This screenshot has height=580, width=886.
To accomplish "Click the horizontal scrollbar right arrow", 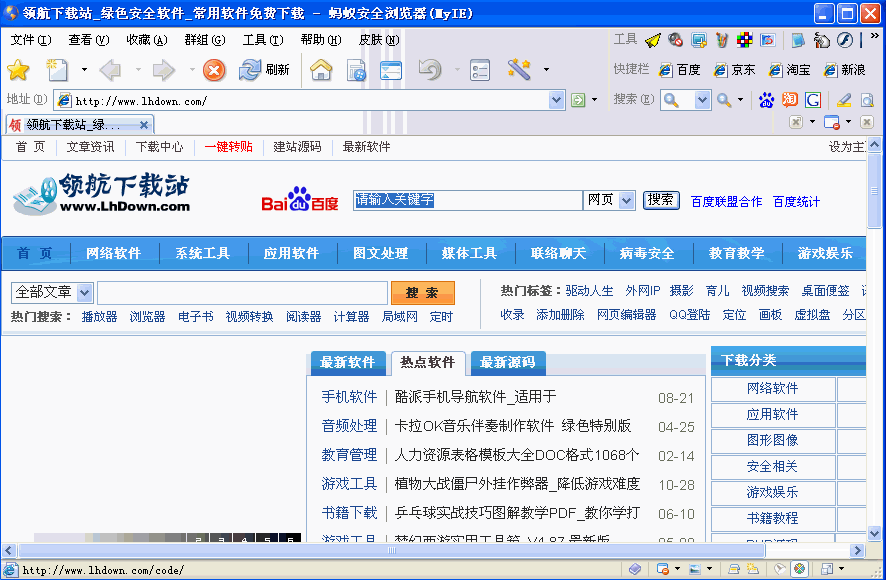I will point(857,551).
